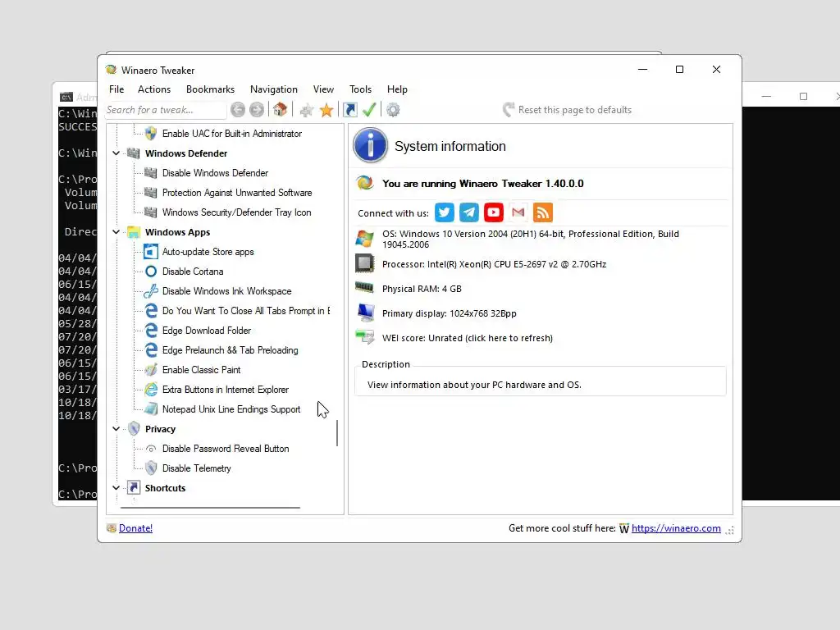This screenshot has width=840, height=630.
Task: Click the tree vertical scrollbar thumb
Action: click(x=337, y=433)
